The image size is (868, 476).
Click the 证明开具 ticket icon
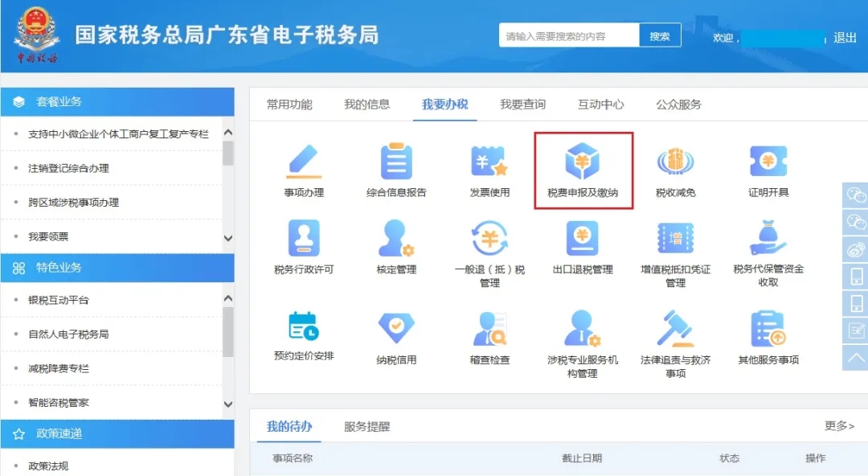pyautogui.click(x=768, y=162)
